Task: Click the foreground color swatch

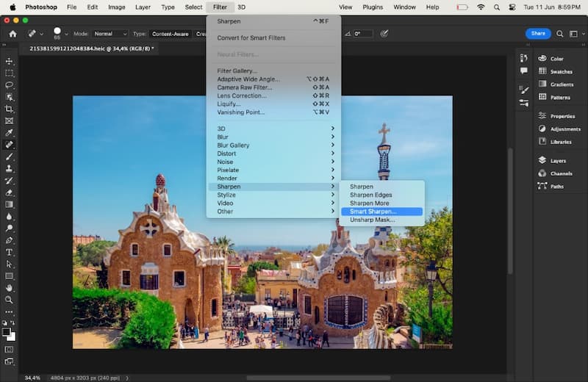Action: 6,331
